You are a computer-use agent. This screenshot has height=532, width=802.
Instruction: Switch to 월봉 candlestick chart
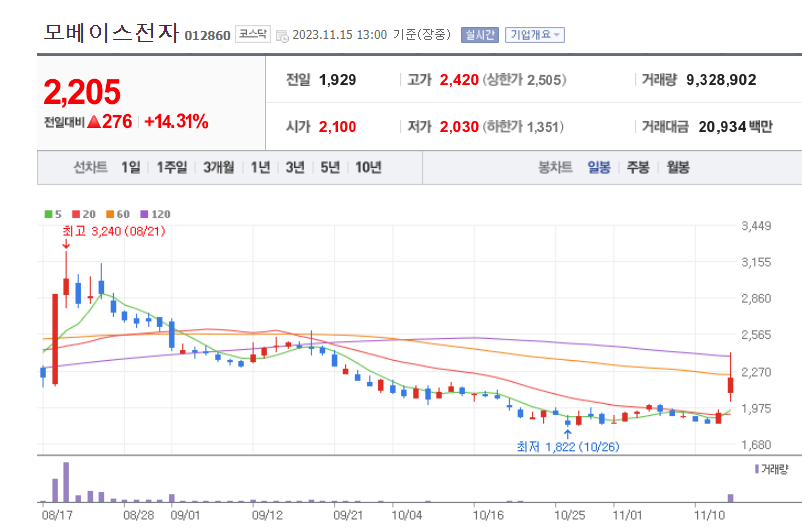click(678, 167)
